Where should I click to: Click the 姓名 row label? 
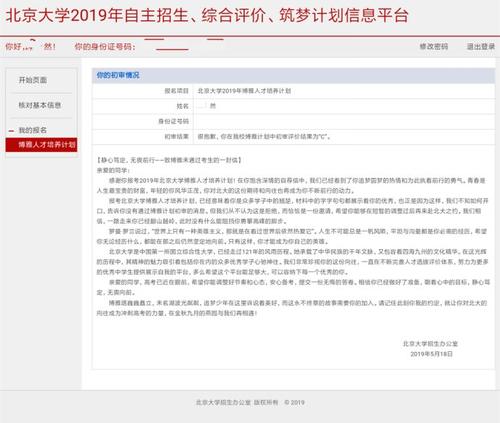tap(183, 106)
